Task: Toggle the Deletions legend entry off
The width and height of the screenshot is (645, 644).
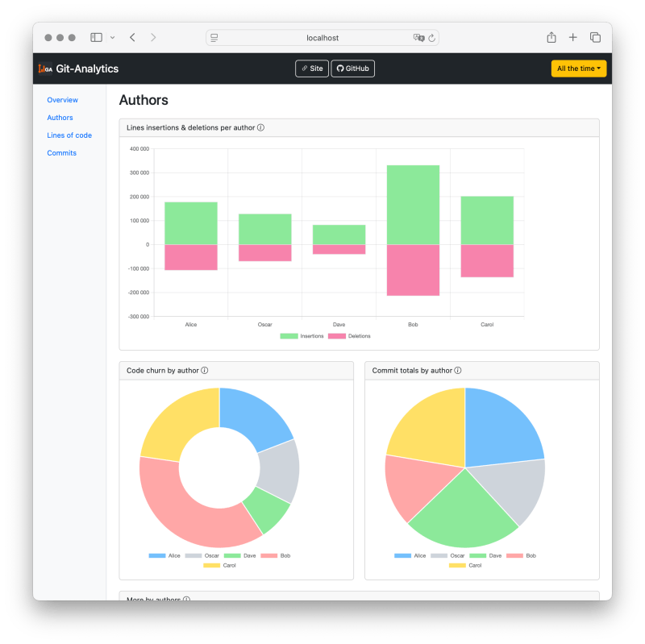Action: click(348, 336)
